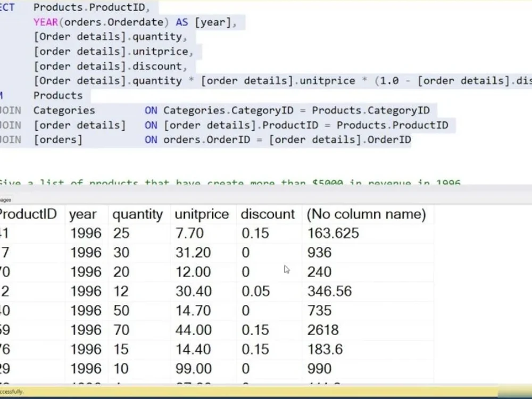Image resolution: width=532 pixels, height=399 pixels.
Task: Click the quantity column header
Action: click(x=137, y=214)
